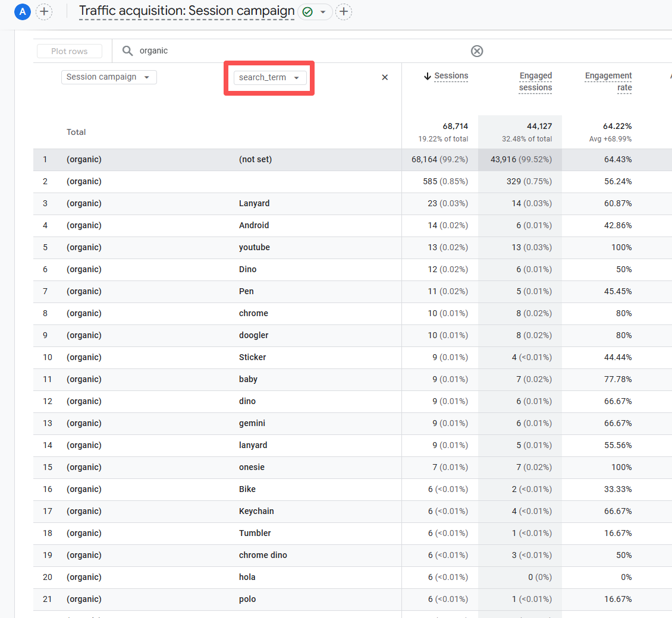Sort by Engaged sessions column header

535,81
